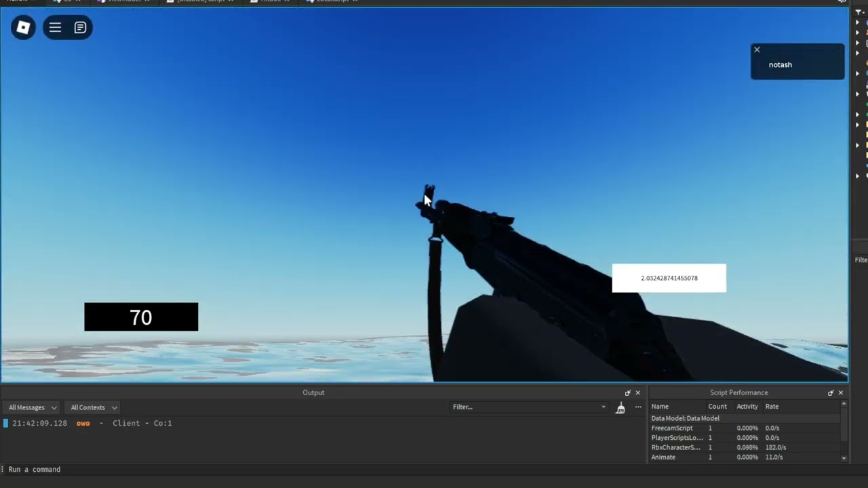This screenshot has height=488, width=868.
Task: Click the black ammo counter showing 70
Action: 141,317
